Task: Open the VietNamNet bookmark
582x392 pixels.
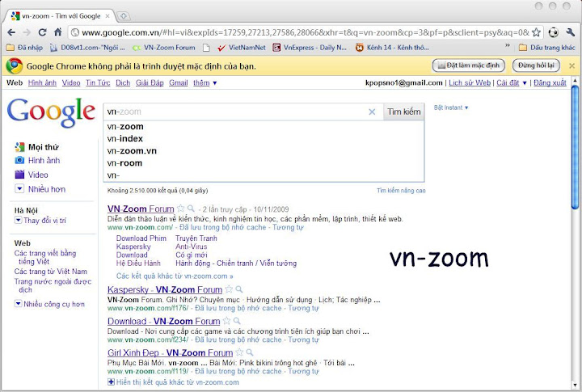Action: tap(242, 48)
